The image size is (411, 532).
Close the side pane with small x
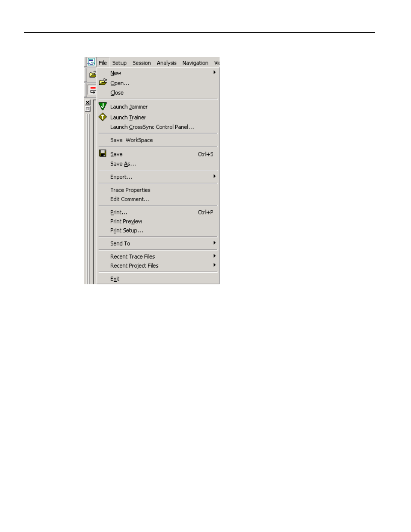point(87,102)
